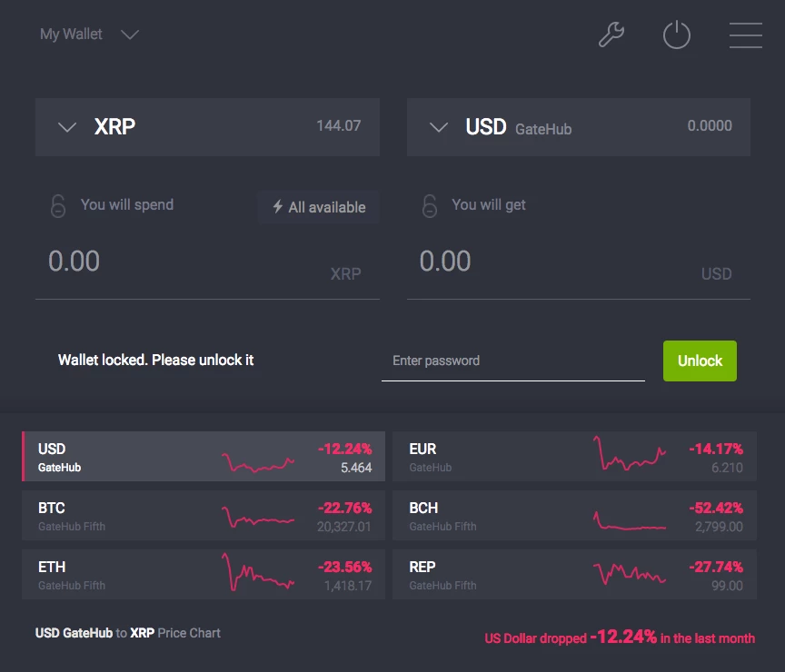This screenshot has width=785, height=672.
Task: Click the USD GateHub sparkline chart
Action: [x=259, y=460]
